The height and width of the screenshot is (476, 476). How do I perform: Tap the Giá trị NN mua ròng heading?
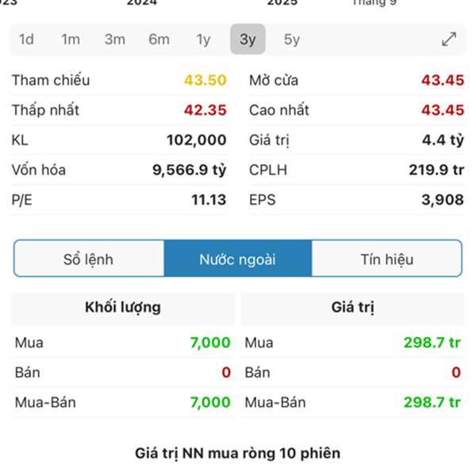tap(237, 453)
